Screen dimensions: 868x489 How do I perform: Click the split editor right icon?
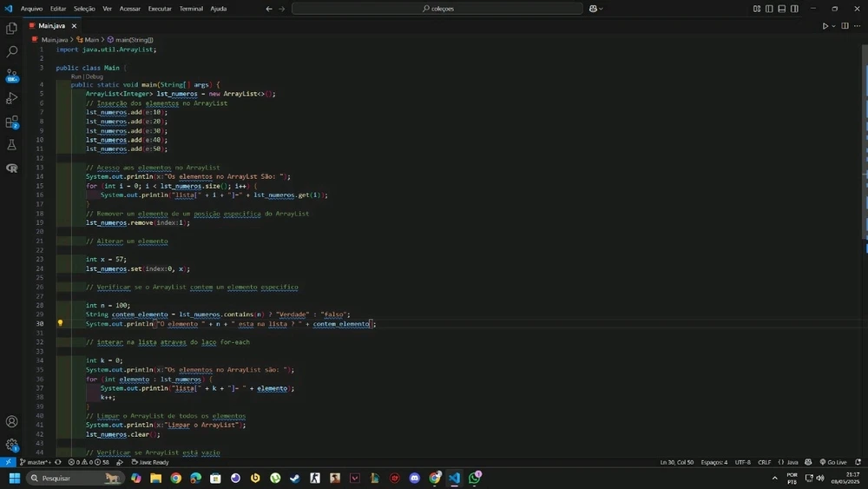(x=845, y=26)
